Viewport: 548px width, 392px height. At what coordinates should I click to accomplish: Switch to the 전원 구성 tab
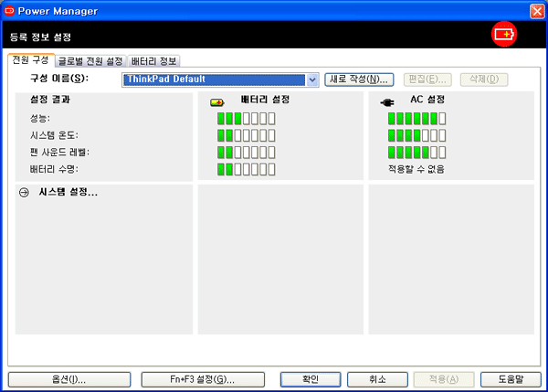click(x=31, y=60)
